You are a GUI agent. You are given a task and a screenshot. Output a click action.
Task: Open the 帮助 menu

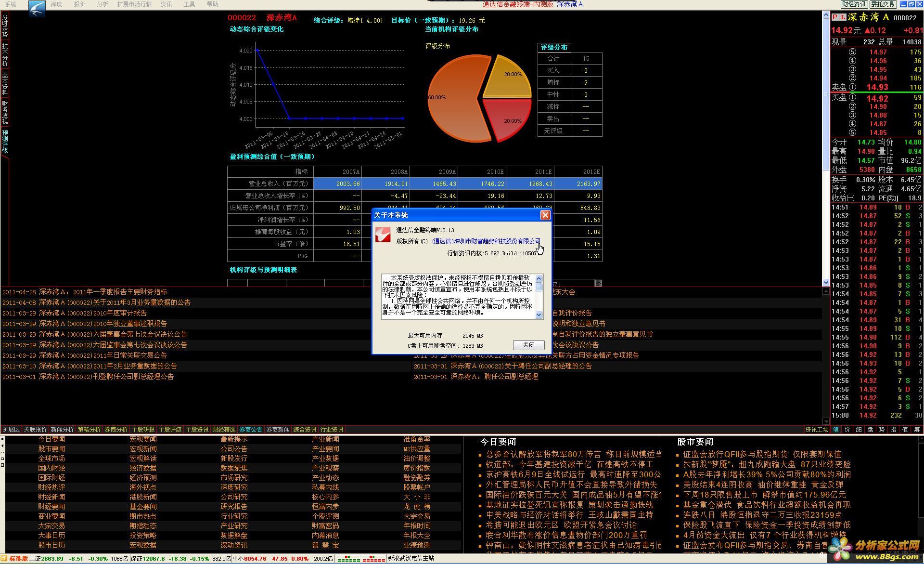pyautogui.click(x=212, y=4)
